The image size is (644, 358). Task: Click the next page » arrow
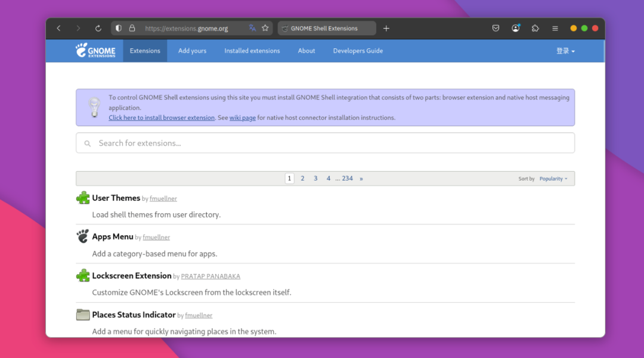(361, 179)
